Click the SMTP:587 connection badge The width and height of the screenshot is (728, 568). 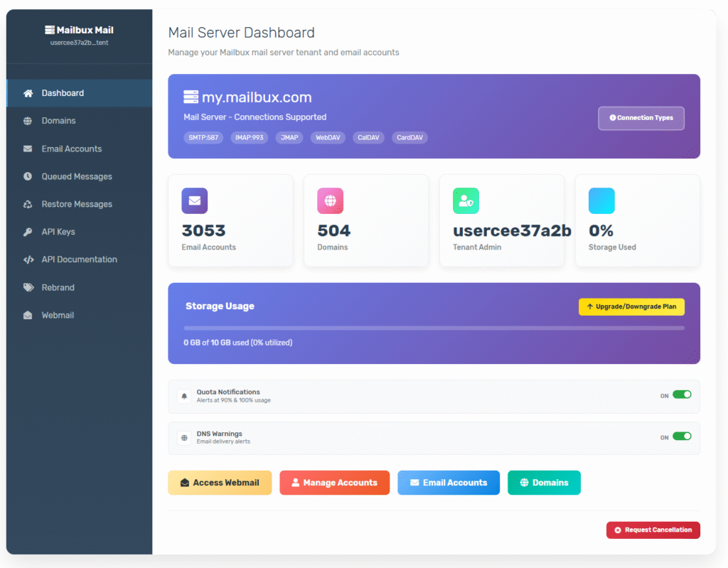coord(203,137)
